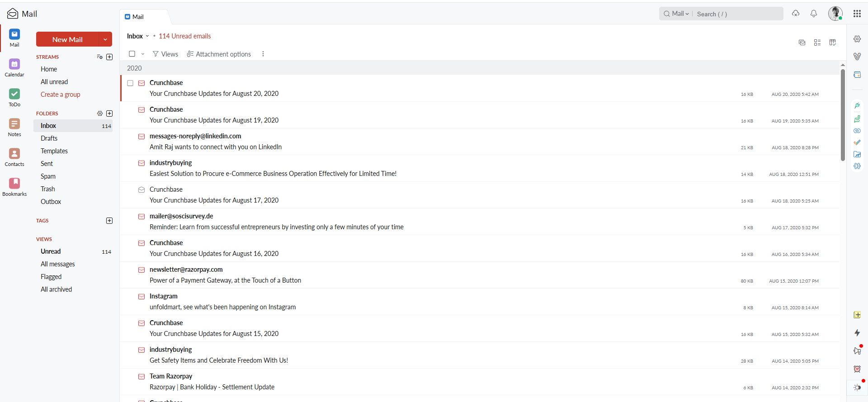Open the Contacts app
The image size is (868, 402).
click(14, 157)
